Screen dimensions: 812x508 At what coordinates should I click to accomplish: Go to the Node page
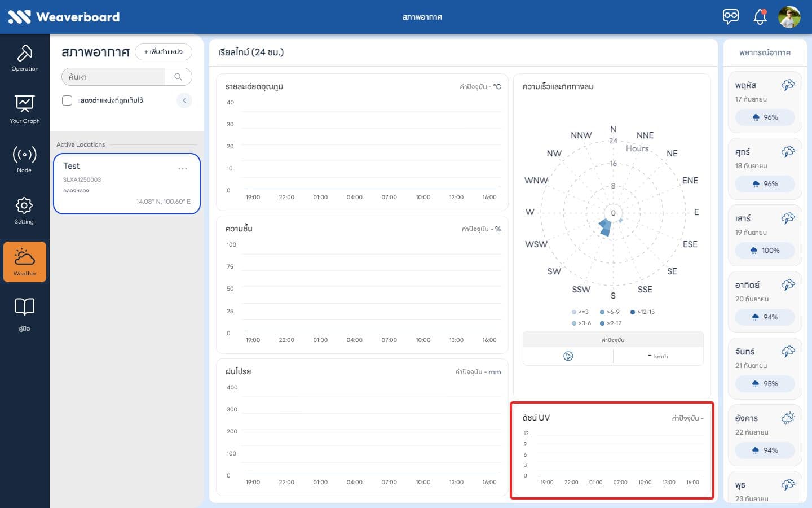point(25,159)
